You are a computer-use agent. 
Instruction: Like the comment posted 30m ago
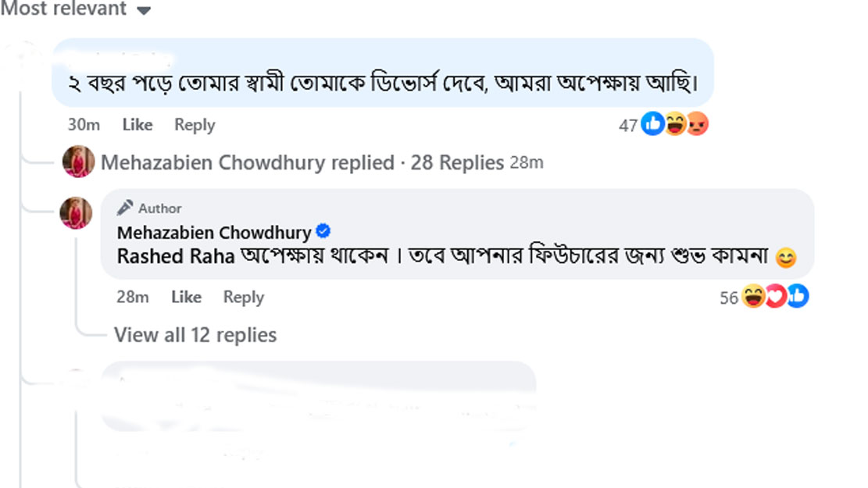coord(138,125)
